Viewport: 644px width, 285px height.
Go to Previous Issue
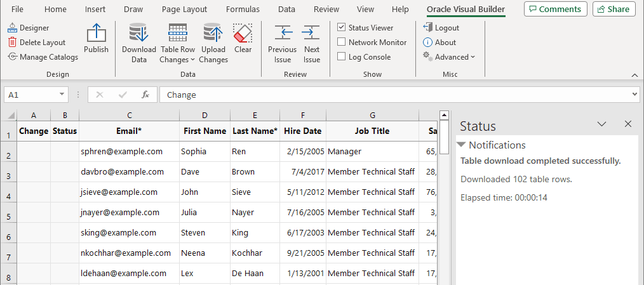point(282,32)
